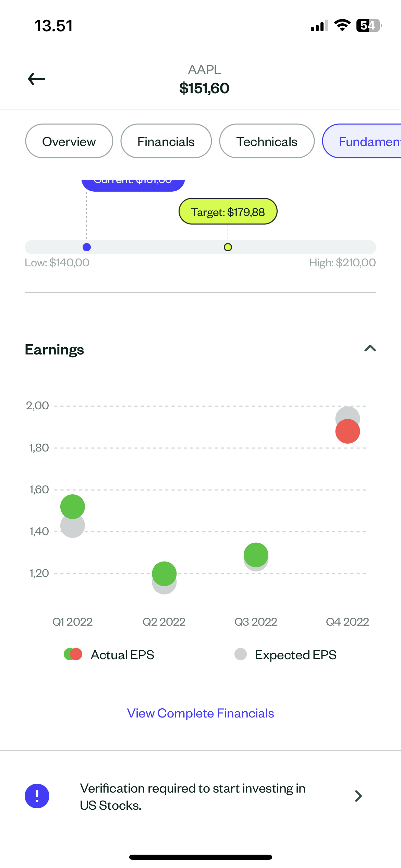
Task: Open verification prompt via right chevron
Action: pos(358,796)
